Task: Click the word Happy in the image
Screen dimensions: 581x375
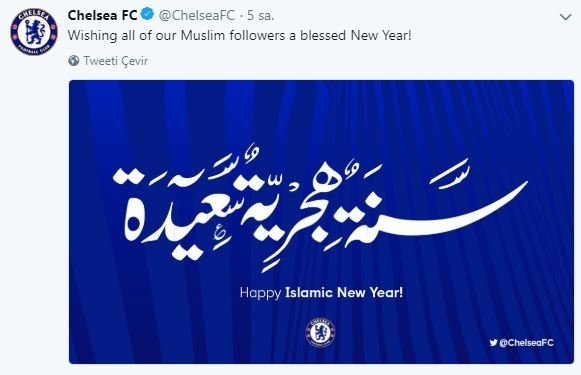Action: pyautogui.click(x=260, y=293)
